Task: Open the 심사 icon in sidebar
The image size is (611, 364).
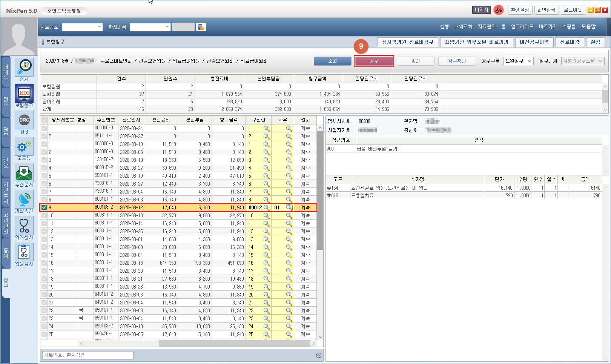Action: coord(24,67)
